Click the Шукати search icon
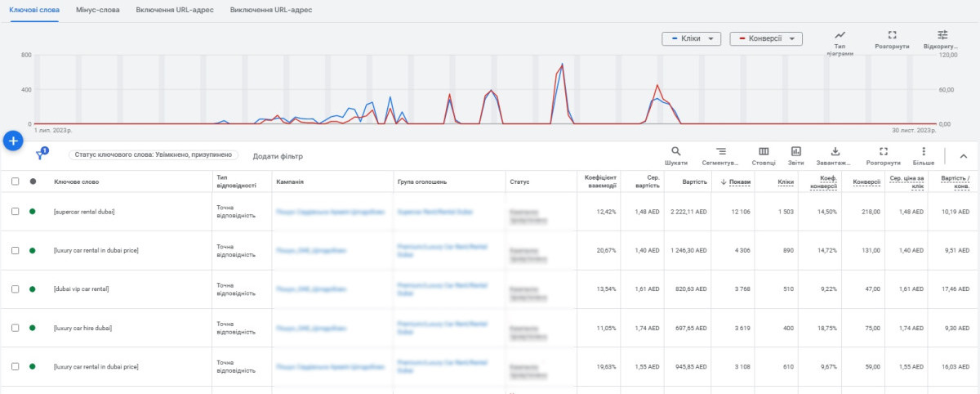This screenshot has width=980, height=394. point(675,151)
